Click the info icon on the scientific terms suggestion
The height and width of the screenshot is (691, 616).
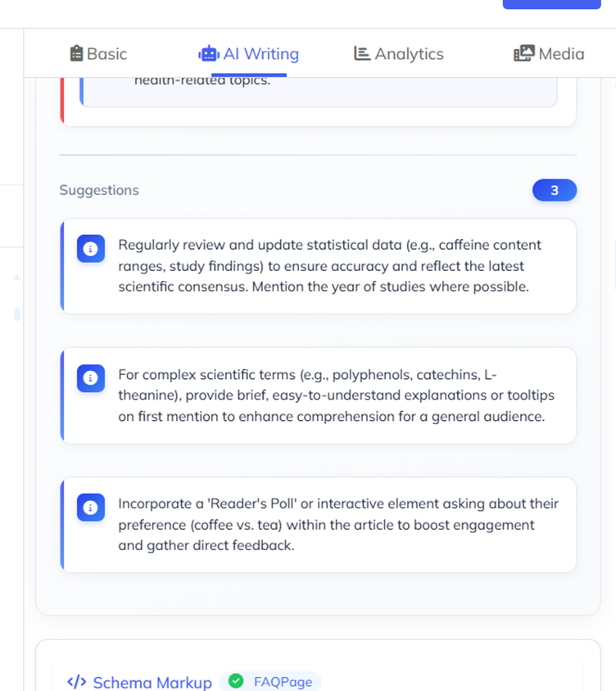point(91,378)
